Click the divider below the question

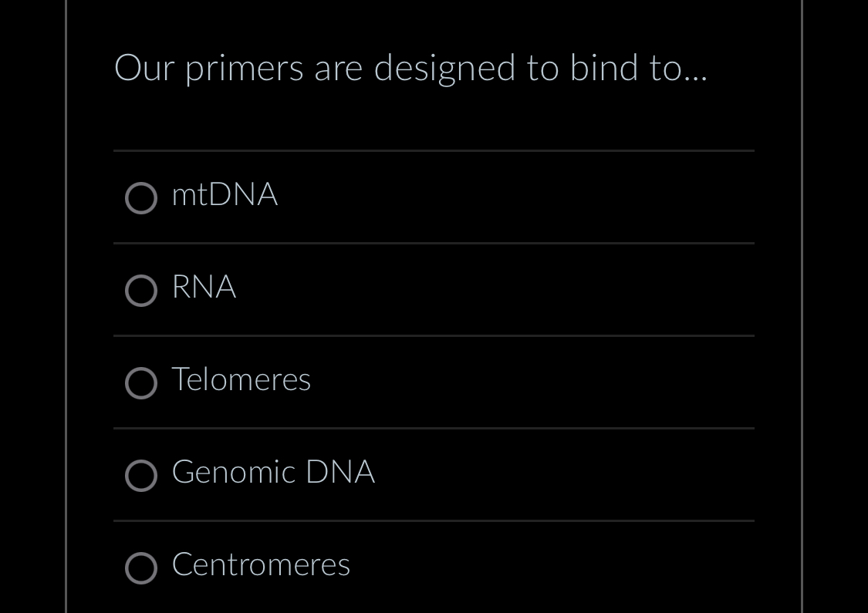coord(434,150)
